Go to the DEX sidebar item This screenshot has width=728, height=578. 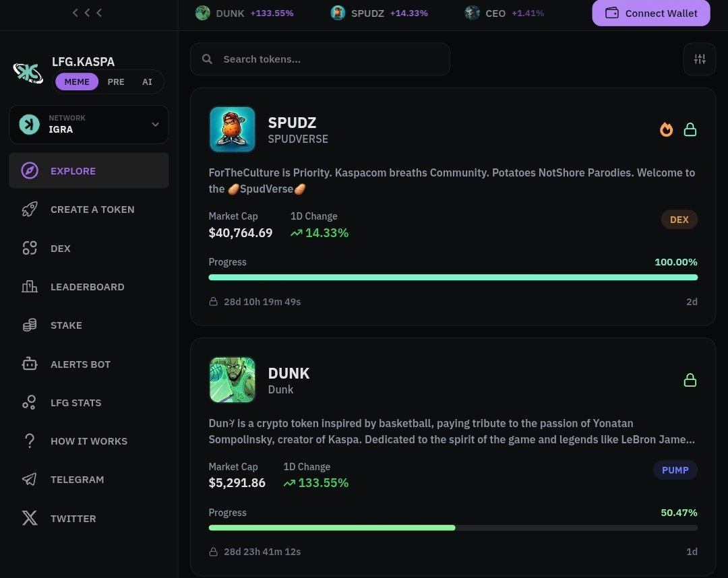click(89, 248)
